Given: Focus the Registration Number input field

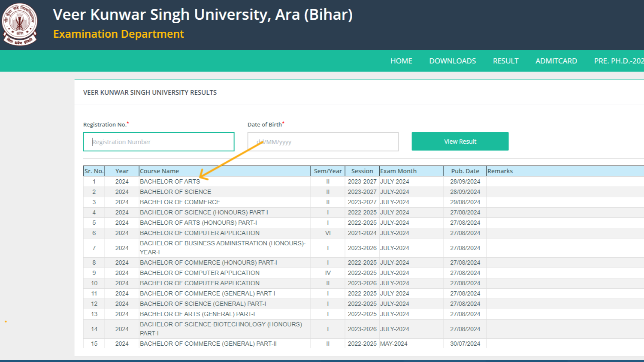Looking at the screenshot, I should tap(159, 142).
